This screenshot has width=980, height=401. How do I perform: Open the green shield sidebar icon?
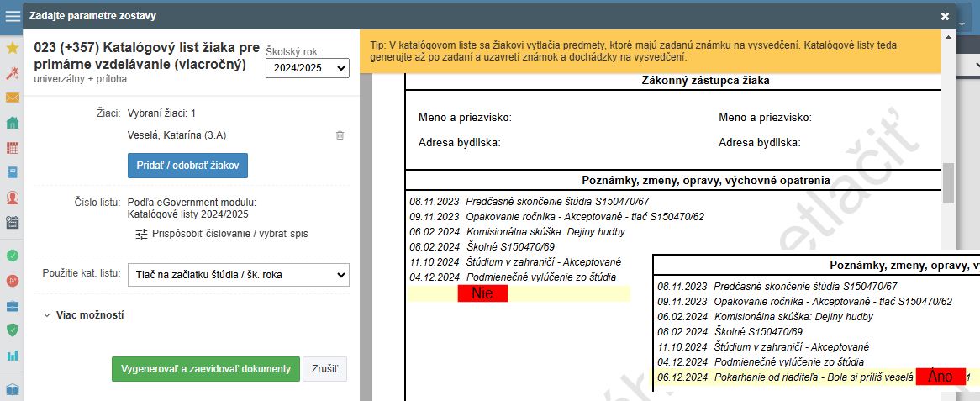click(12, 330)
